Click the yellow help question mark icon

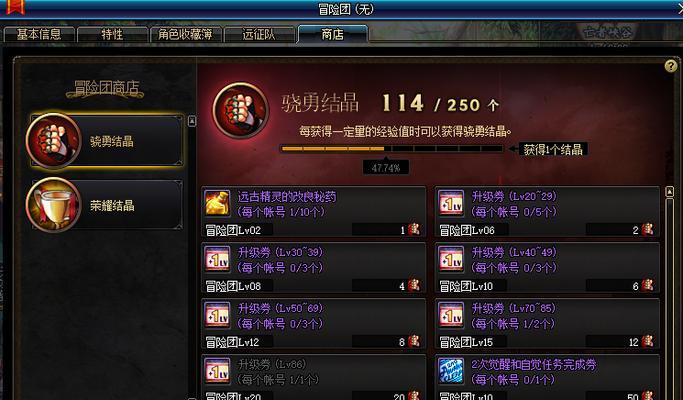tap(671, 66)
